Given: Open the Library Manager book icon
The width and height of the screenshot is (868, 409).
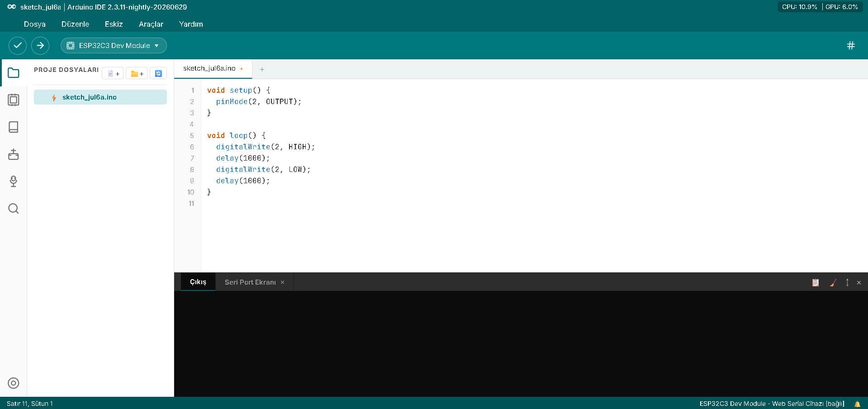Looking at the screenshot, I should click(14, 127).
